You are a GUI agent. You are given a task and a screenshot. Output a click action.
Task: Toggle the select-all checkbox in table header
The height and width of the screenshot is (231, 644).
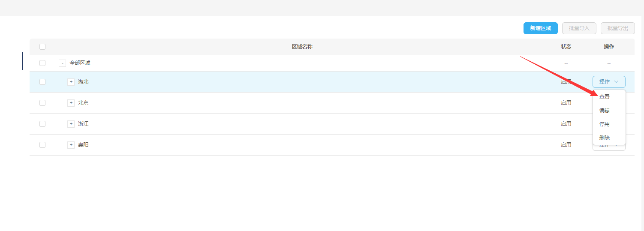click(42, 47)
